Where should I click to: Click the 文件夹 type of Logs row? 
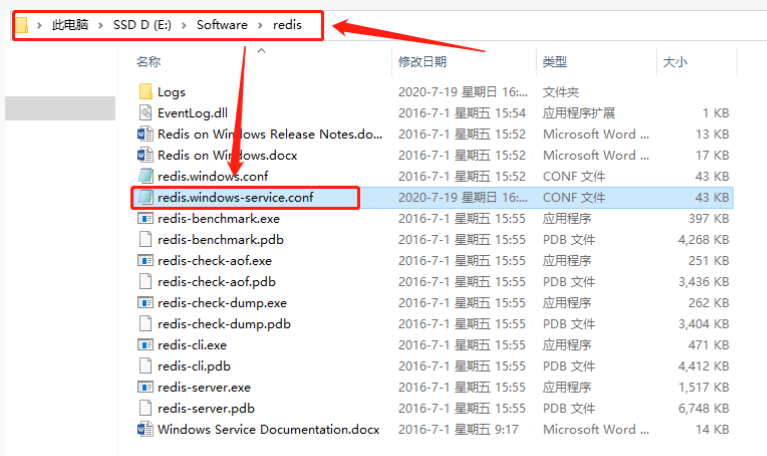pyautogui.click(x=561, y=92)
